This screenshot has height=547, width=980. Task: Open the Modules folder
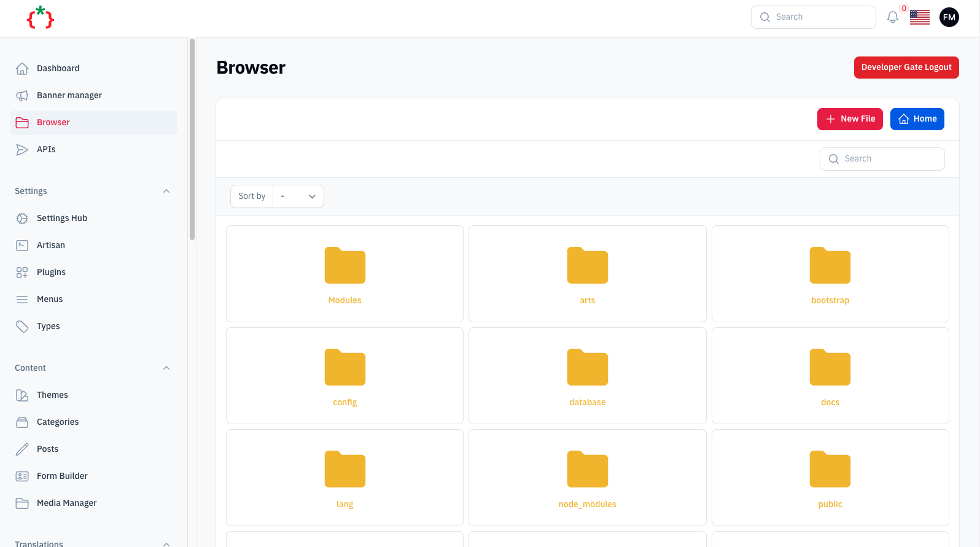point(344,274)
